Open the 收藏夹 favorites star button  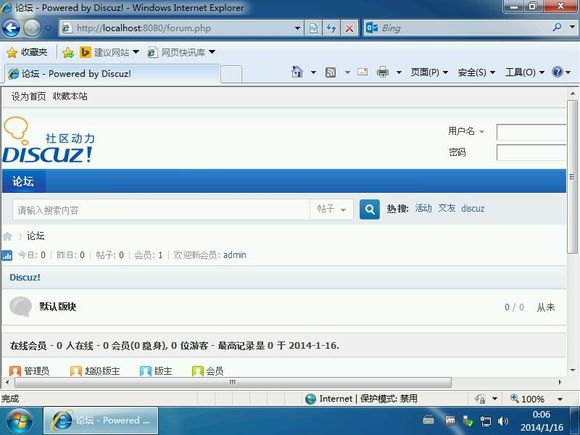pyautogui.click(x=27, y=53)
